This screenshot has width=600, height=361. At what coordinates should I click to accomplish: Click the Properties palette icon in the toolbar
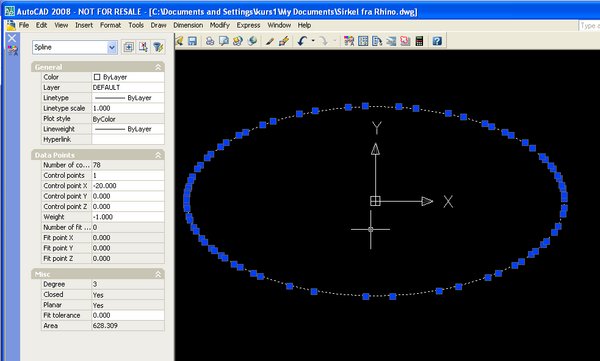(x=349, y=41)
